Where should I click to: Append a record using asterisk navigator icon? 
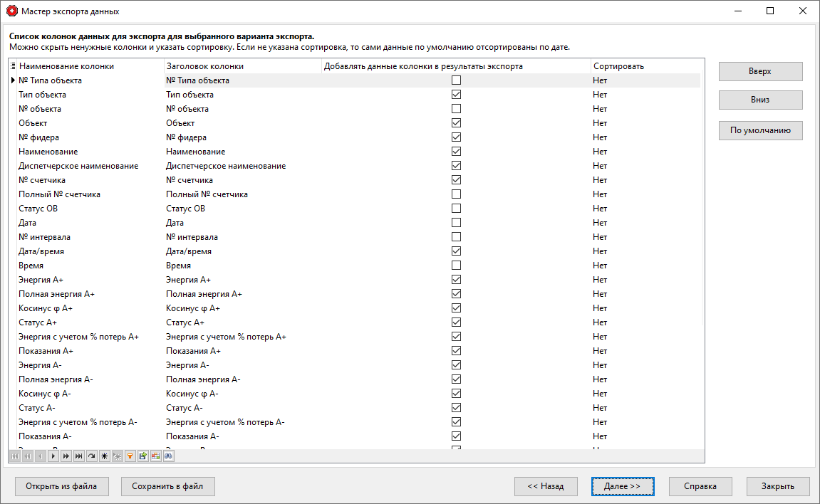pos(103,456)
